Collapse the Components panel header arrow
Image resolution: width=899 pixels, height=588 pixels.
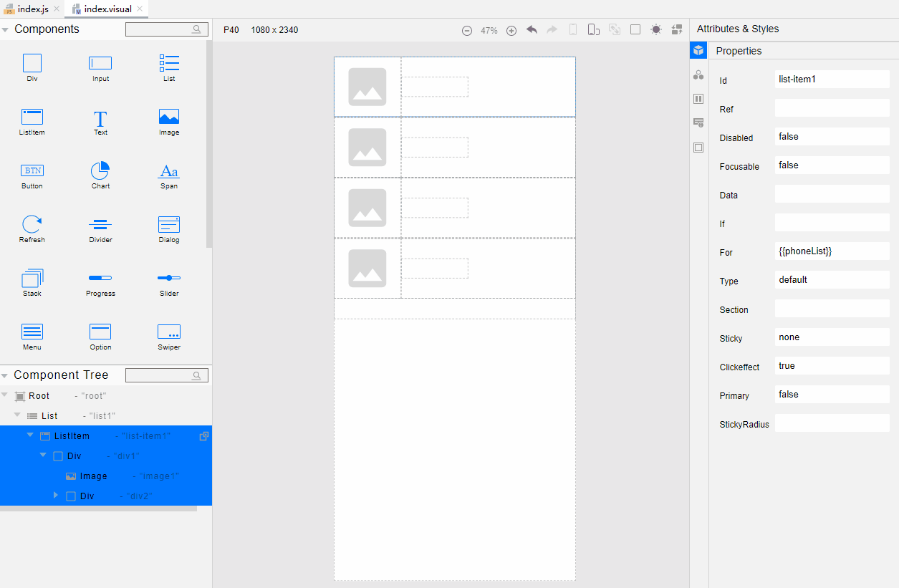(6, 29)
